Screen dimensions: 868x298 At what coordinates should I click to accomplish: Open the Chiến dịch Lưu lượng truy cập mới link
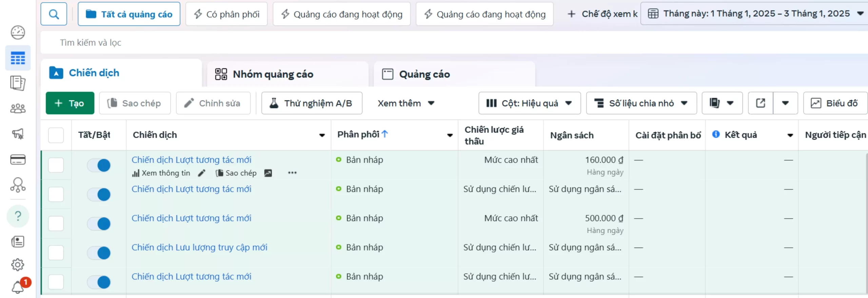point(199,248)
